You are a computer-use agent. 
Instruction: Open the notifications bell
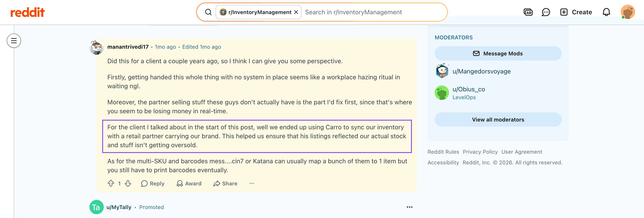click(x=606, y=12)
